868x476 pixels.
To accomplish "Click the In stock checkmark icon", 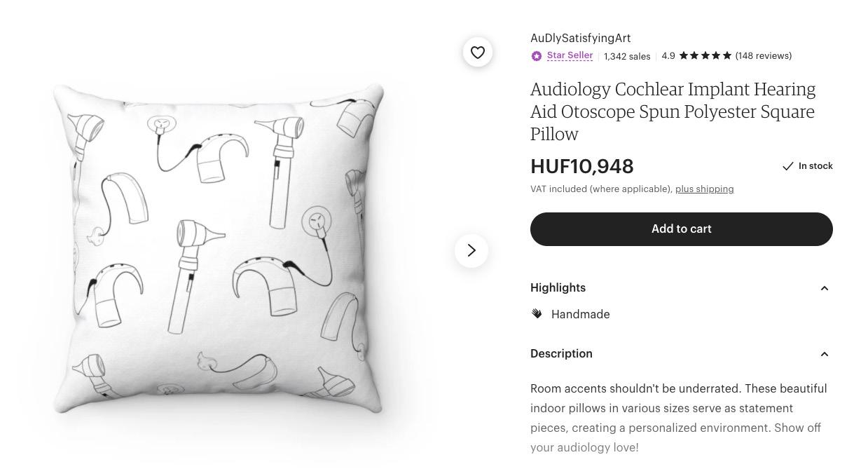I will tap(788, 166).
